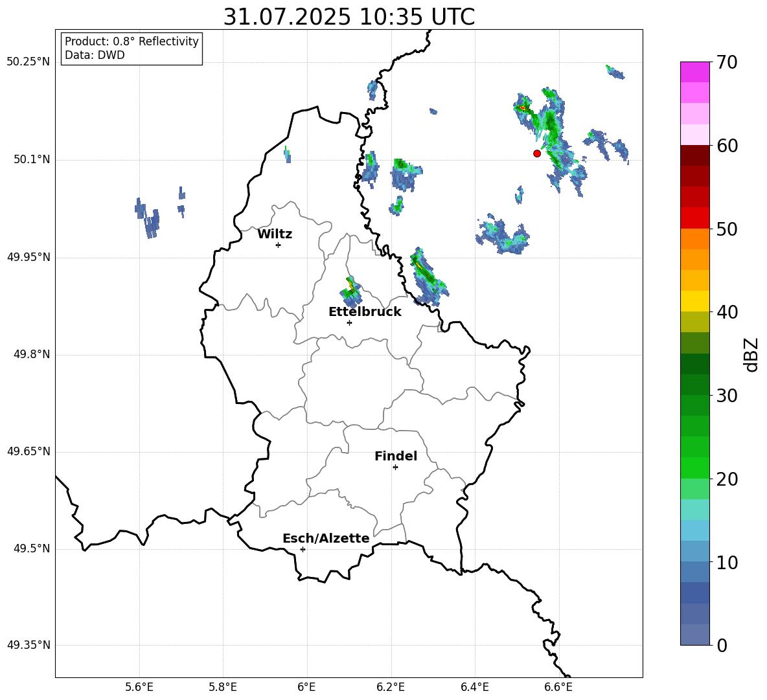Screen dimensions: 767x700
Task: Click the Data: DWD text
Action: click(95, 55)
